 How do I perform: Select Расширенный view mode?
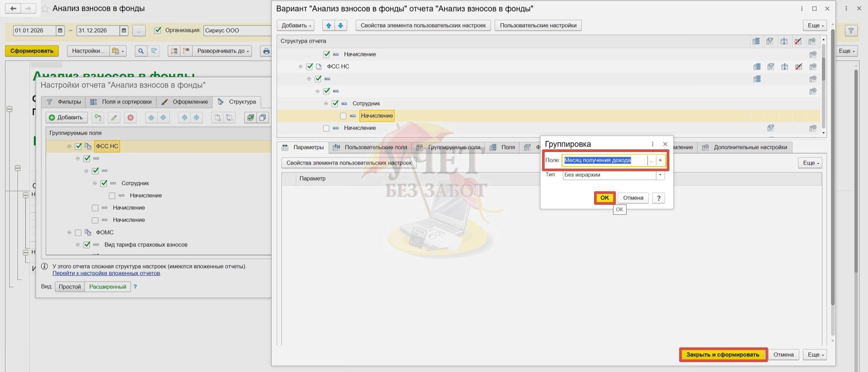(x=108, y=287)
